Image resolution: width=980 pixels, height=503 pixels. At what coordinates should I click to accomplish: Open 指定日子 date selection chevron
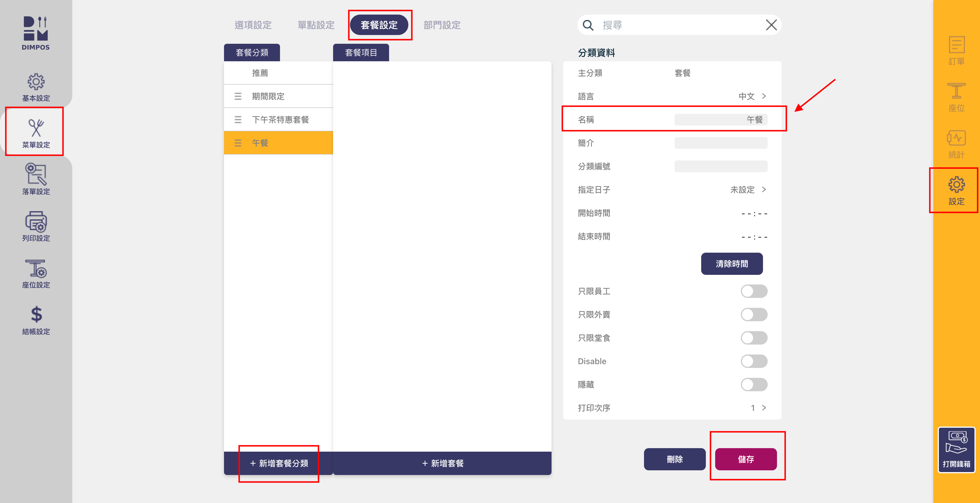[x=764, y=189]
